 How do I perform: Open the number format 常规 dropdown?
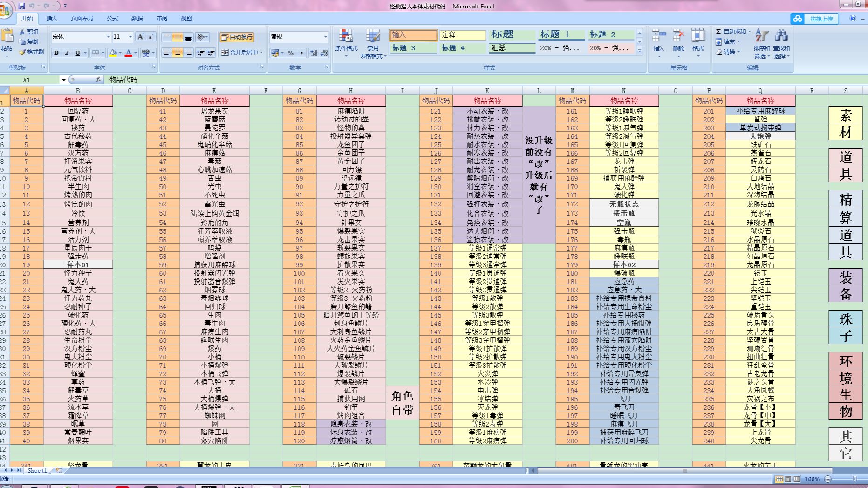(x=325, y=37)
